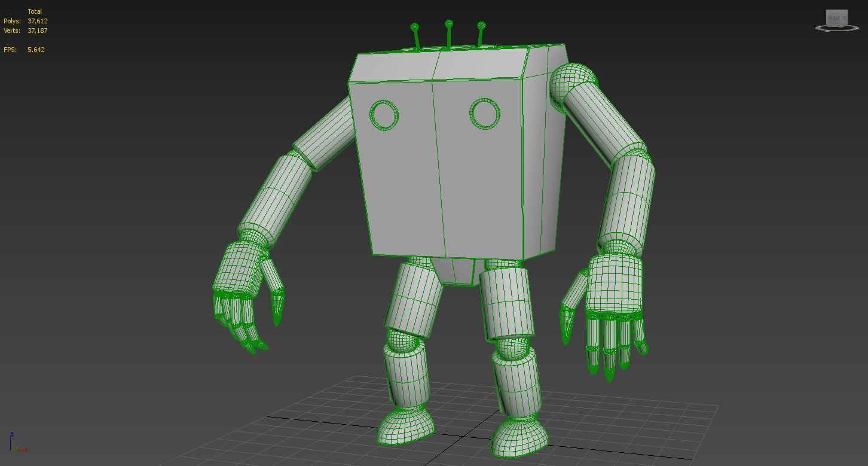
Task: Click the 'FPS:' label
Action: (x=10, y=50)
